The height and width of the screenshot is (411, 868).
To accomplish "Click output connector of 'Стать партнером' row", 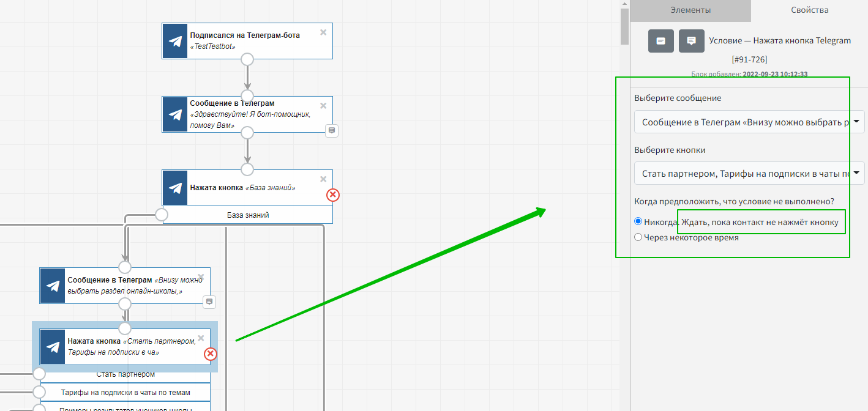I will click(x=39, y=374).
